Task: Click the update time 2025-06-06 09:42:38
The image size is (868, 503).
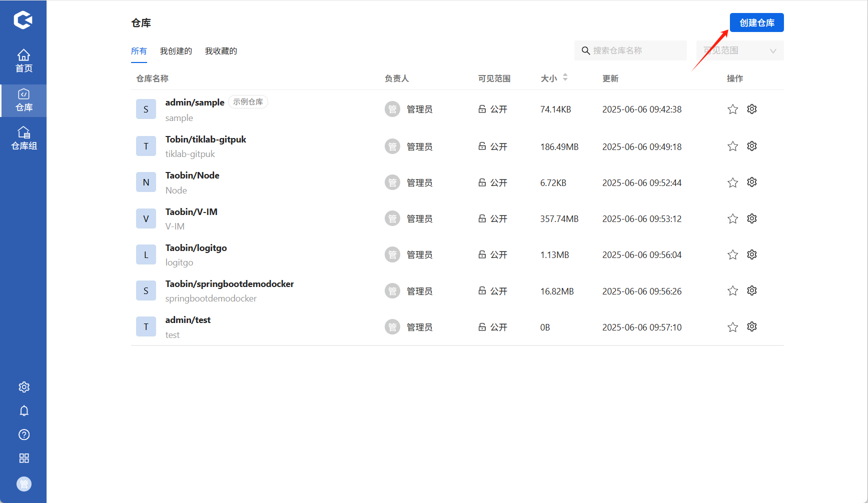Action: pyautogui.click(x=642, y=109)
